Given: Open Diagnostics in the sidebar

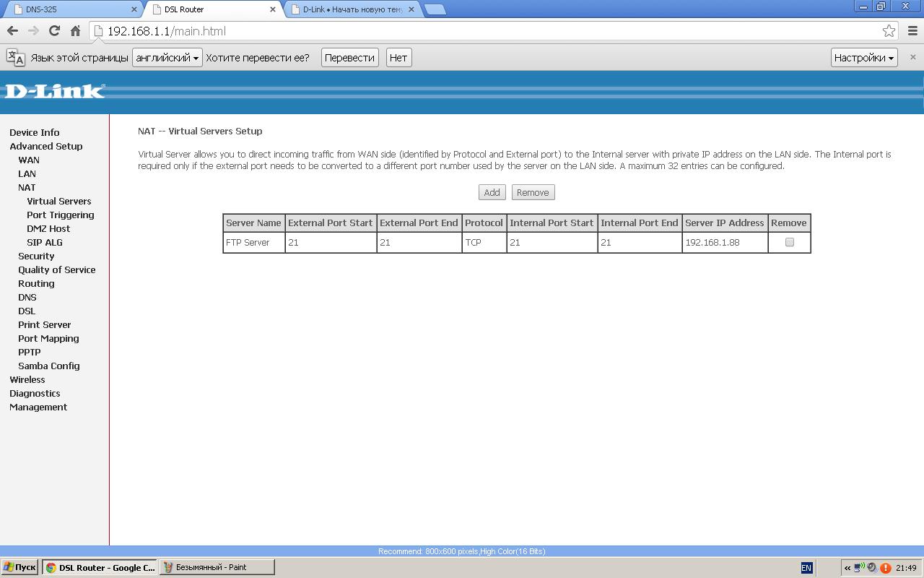Looking at the screenshot, I should [35, 393].
